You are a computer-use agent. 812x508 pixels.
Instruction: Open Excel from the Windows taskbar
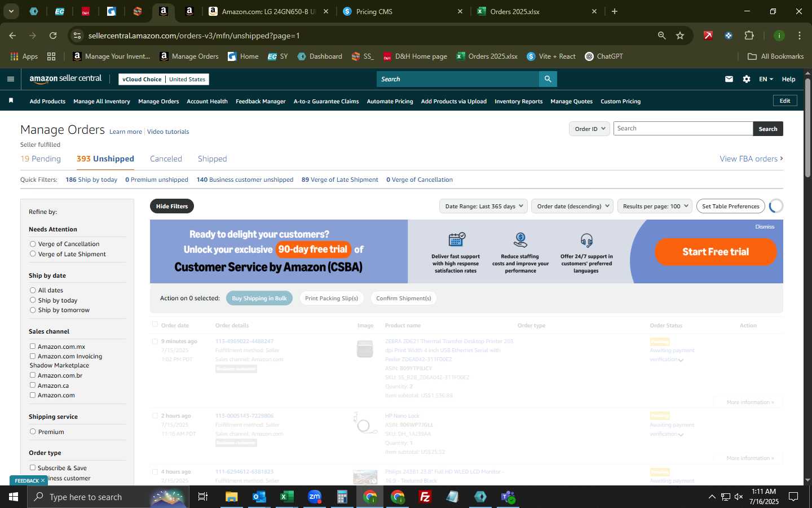[286, 497]
